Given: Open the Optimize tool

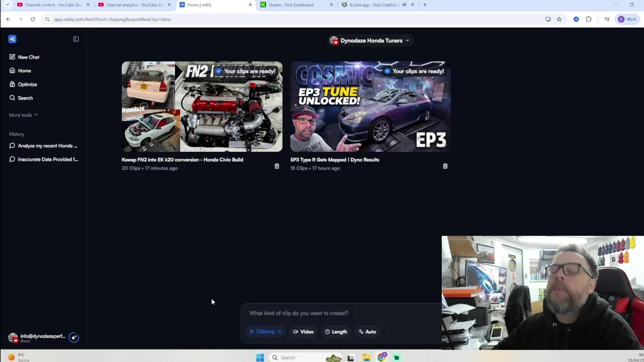Looking at the screenshot, I should tap(23, 84).
